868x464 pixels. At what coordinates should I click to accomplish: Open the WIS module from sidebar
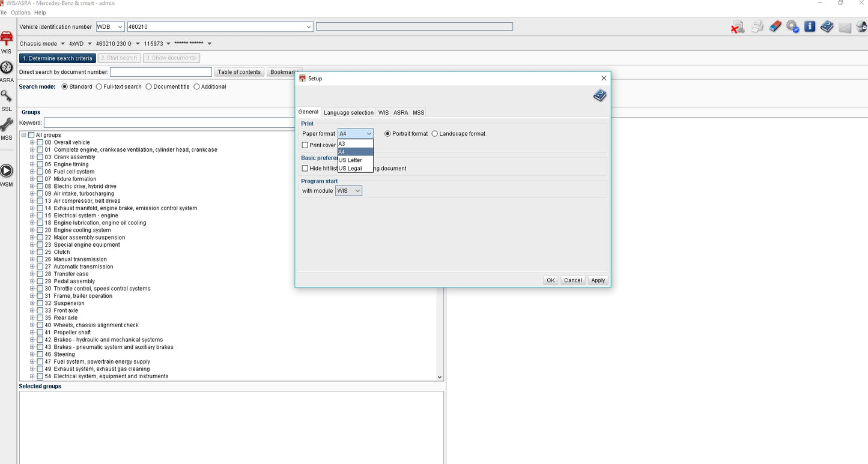pos(7,39)
